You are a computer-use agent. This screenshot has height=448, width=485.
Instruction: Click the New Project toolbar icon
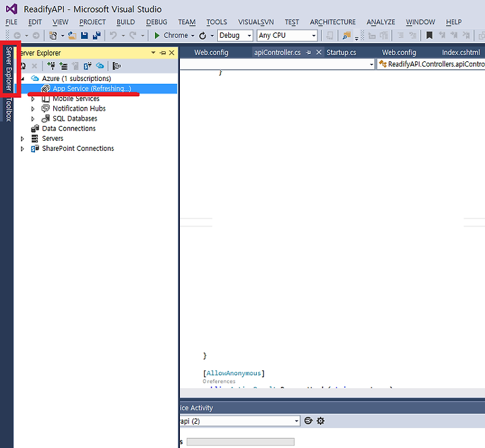53,36
